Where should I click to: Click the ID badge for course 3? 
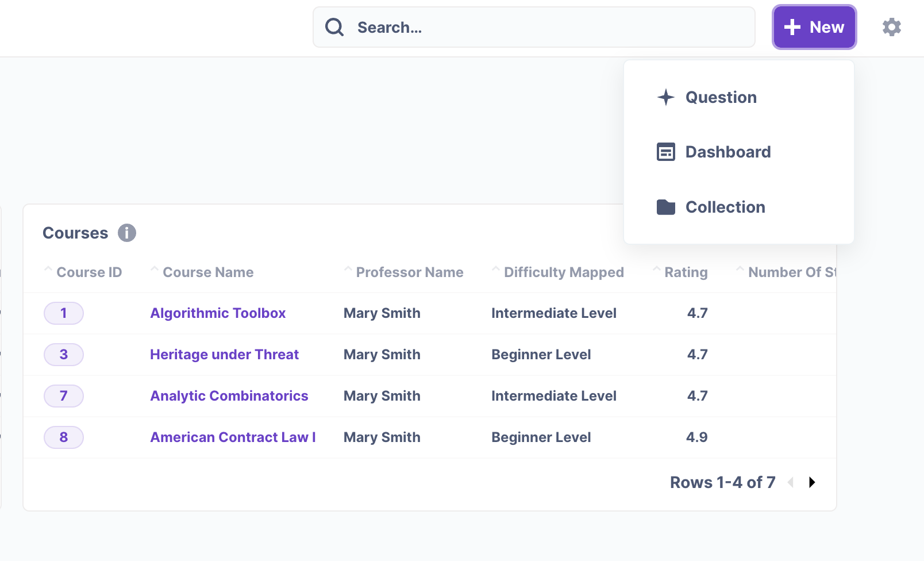tap(63, 355)
